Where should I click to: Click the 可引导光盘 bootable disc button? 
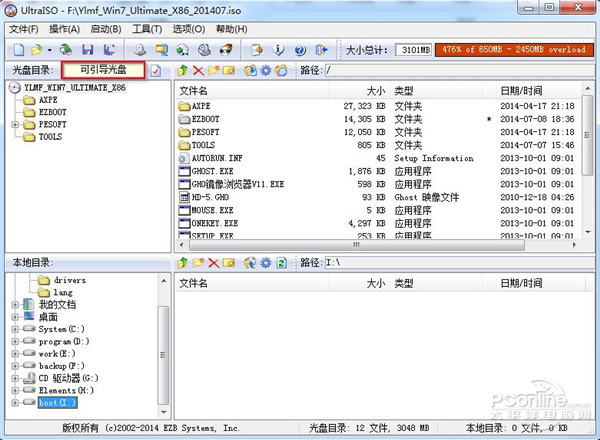[102, 70]
